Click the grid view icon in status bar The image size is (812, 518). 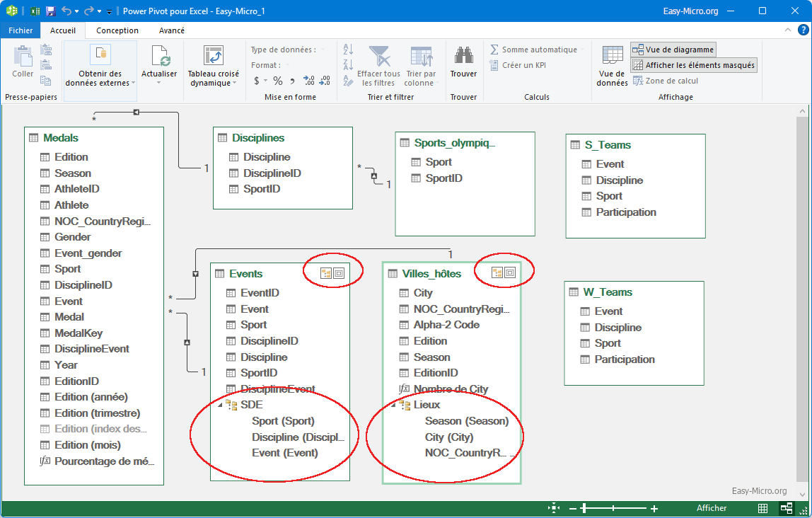click(763, 508)
